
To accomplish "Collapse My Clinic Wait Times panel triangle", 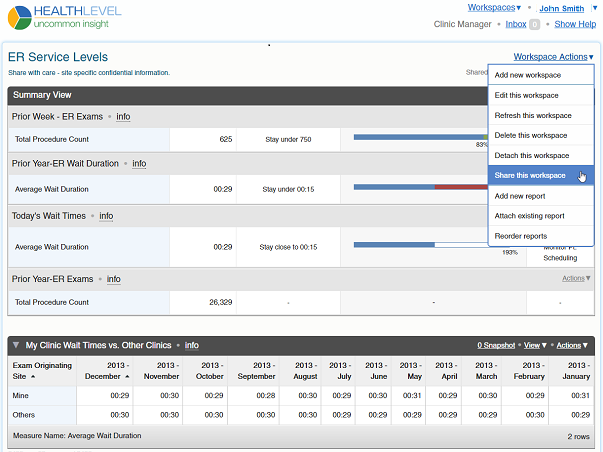I will point(16,345).
